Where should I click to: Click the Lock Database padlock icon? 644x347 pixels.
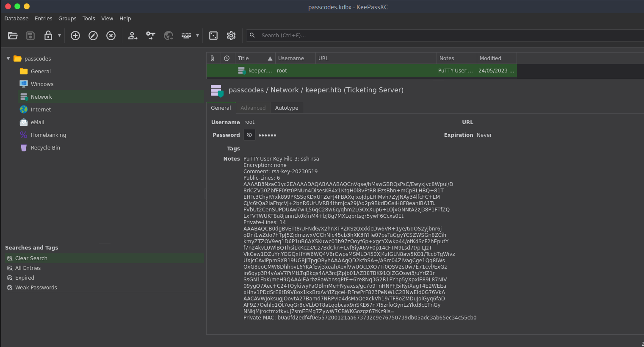click(x=48, y=36)
